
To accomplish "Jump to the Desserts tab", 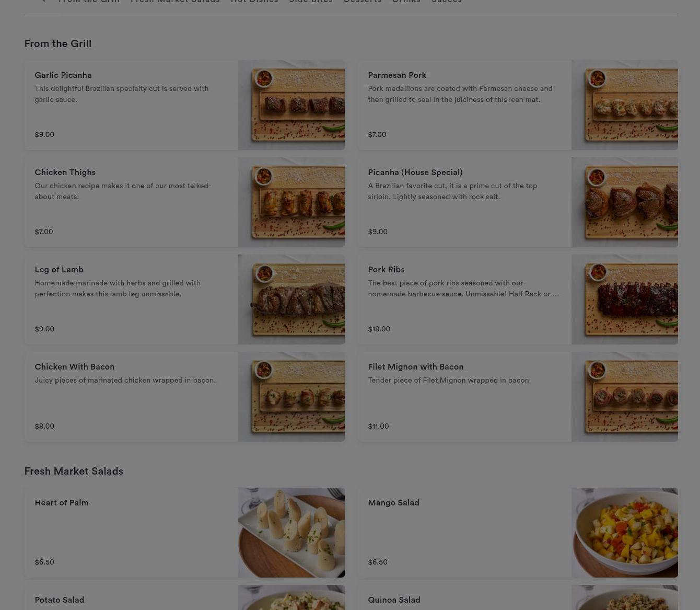I will (363, 2).
